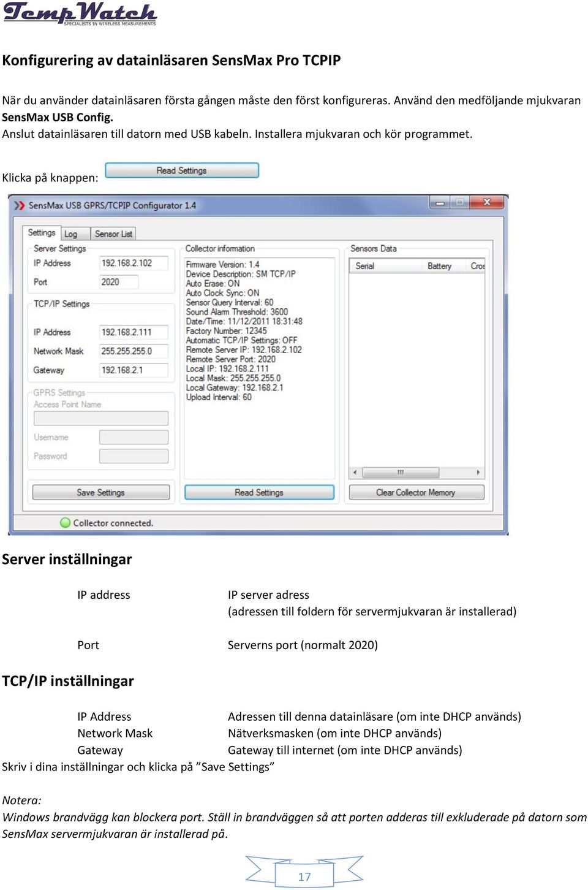Click the GPRS Username field
Image resolution: width=588 pixels, height=890 pixels.
point(134,437)
